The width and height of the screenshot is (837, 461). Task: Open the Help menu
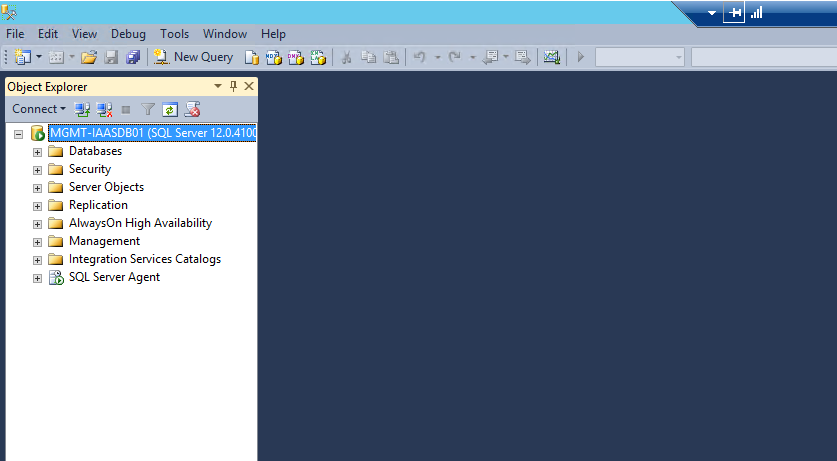tap(273, 34)
